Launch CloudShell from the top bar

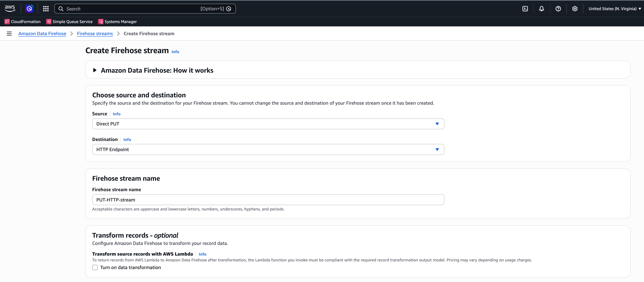pyautogui.click(x=525, y=8)
